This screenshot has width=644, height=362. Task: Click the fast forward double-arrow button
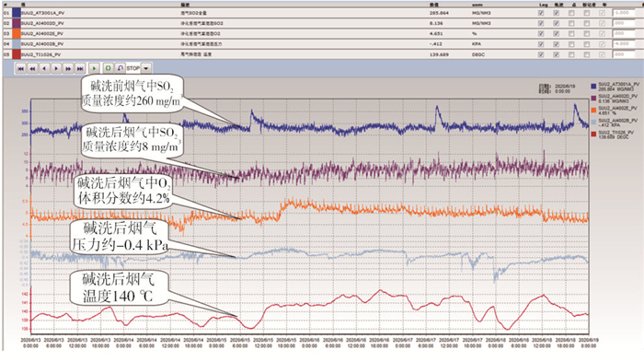click(68, 68)
